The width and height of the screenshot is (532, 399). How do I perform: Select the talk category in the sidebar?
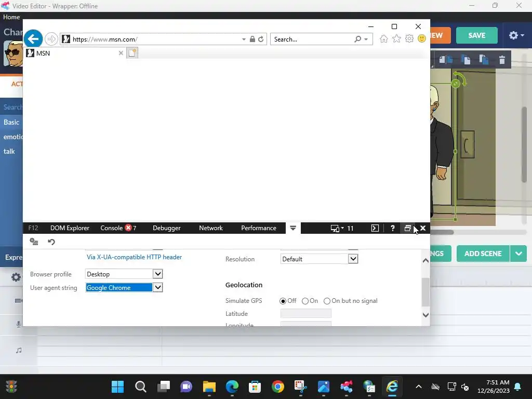pyautogui.click(x=9, y=151)
